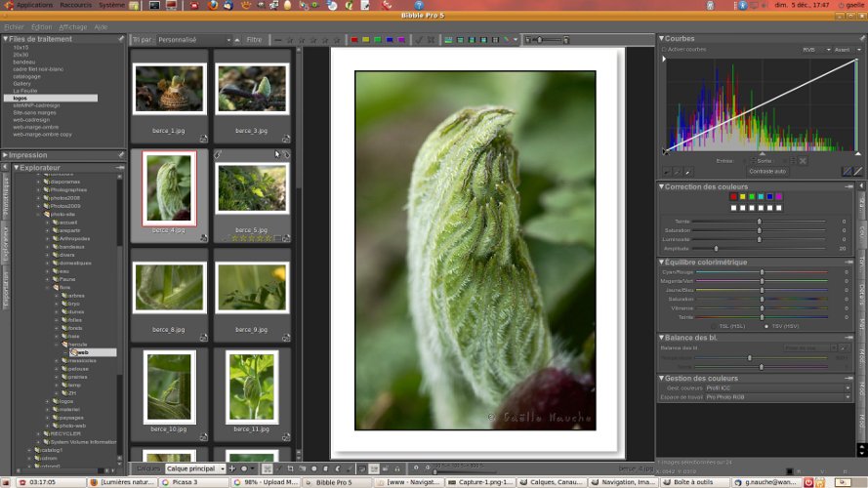Collapse the Balance des bl. panel
The width and height of the screenshot is (868, 488).
[x=661, y=337]
